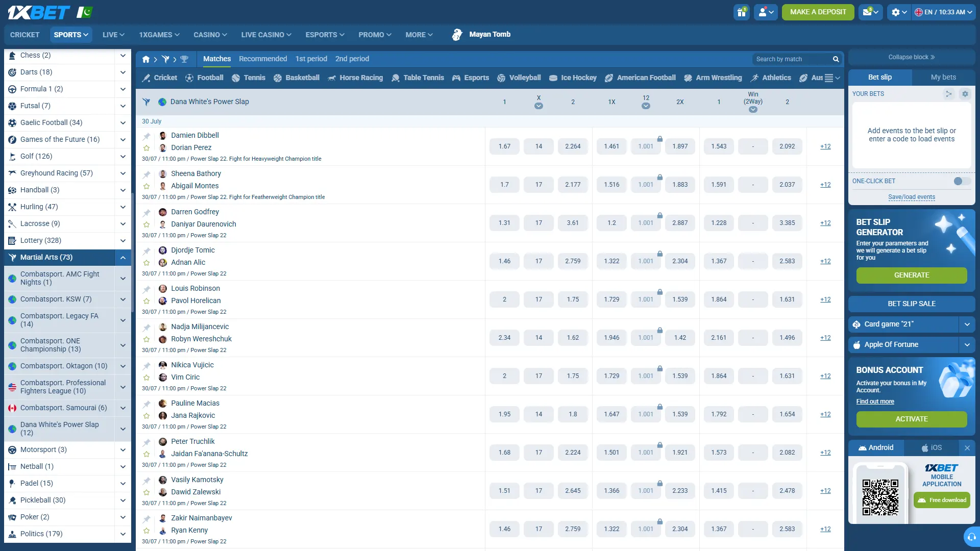Click the Free download button

coord(942,500)
